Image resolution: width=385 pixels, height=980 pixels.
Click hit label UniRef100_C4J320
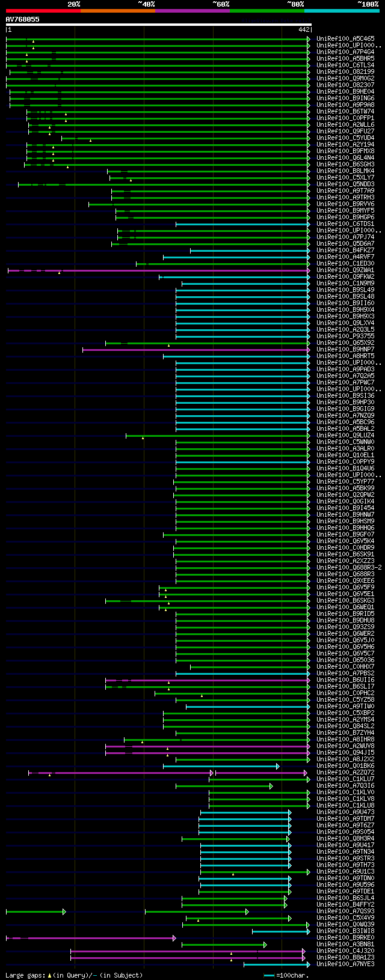(345, 951)
